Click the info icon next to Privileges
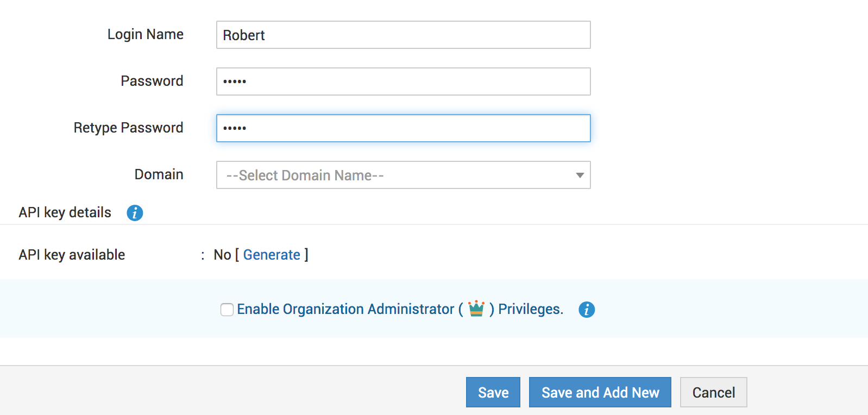The height and width of the screenshot is (415, 868). point(587,310)
